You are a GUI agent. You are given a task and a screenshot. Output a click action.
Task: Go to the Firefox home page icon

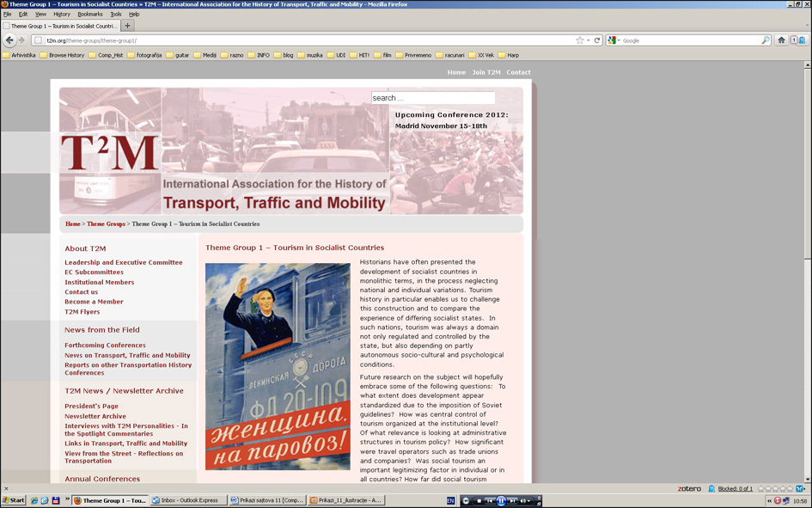click(x=781, y=40)
